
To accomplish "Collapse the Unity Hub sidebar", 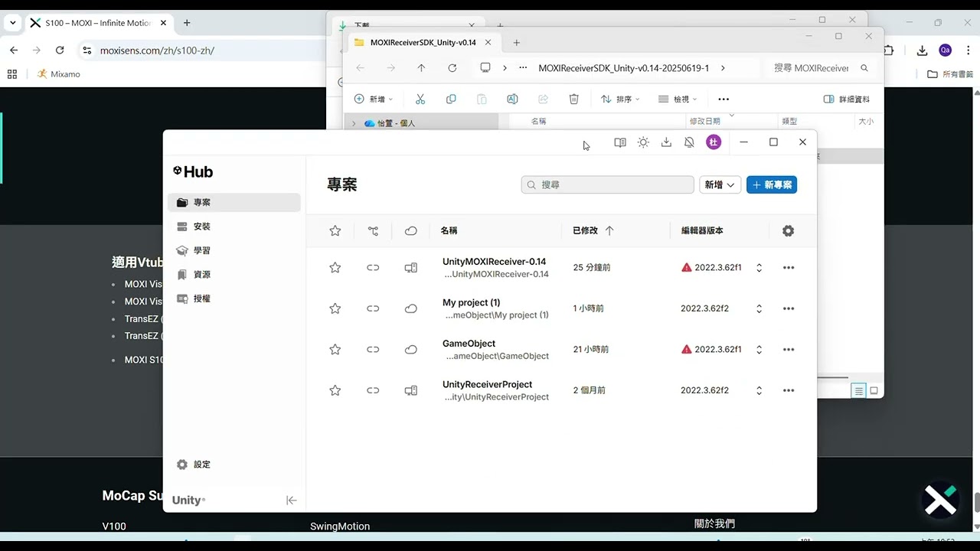I will pyautogui.click(x=291, y=500).
